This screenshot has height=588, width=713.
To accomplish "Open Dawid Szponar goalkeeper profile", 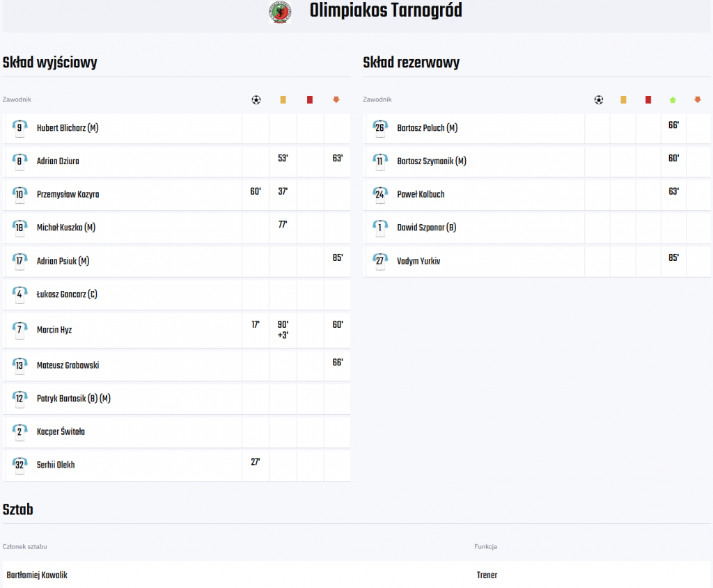I will pos(427,228).
